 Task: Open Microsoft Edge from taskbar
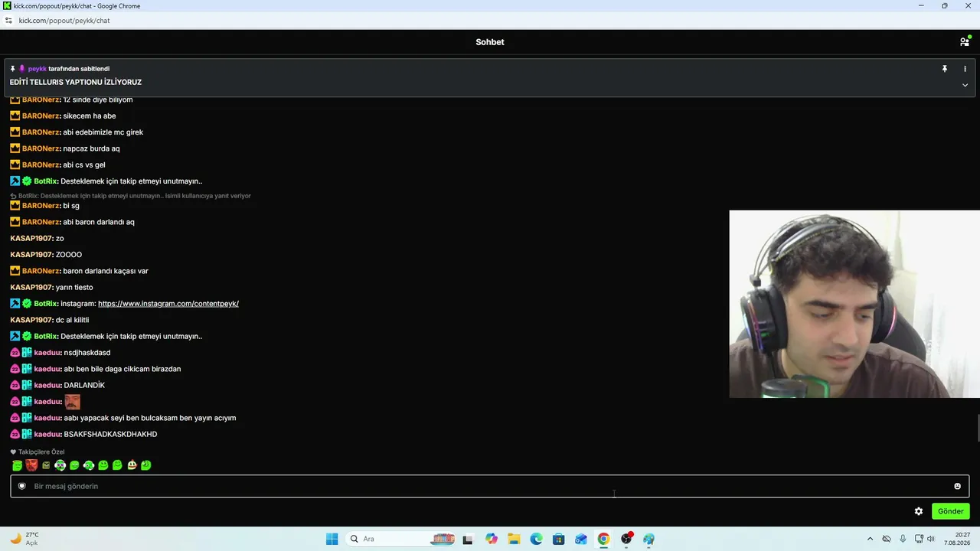pyautogui.click(x=536, y=539)
